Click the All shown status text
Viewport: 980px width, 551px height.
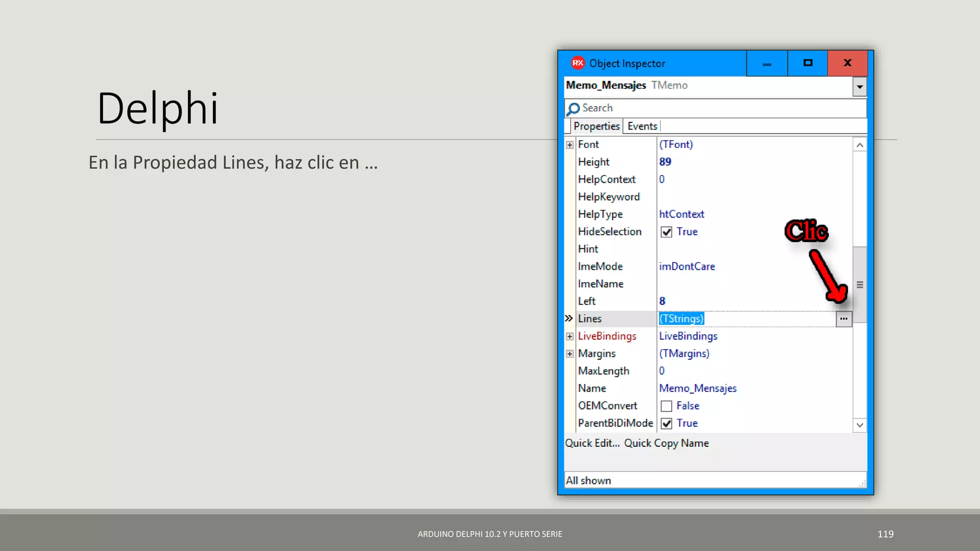(x=588, y=480)
